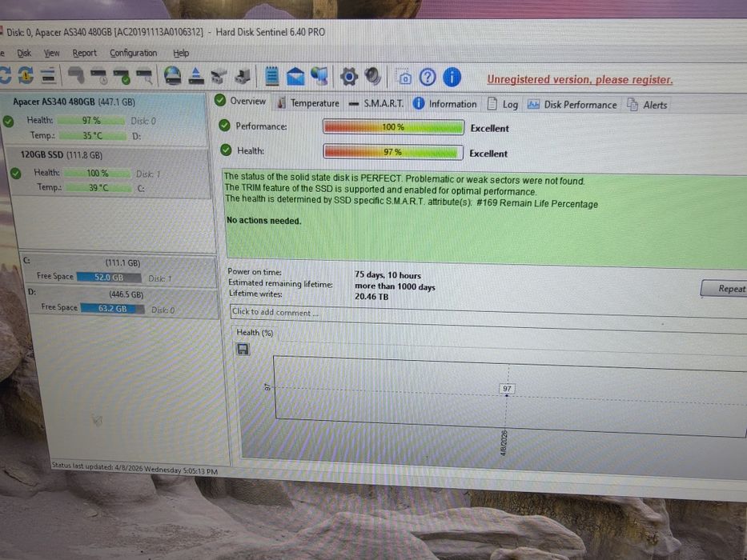Click the first gray devices toolbar icon

pyautogui.click(x=219, y=76)
